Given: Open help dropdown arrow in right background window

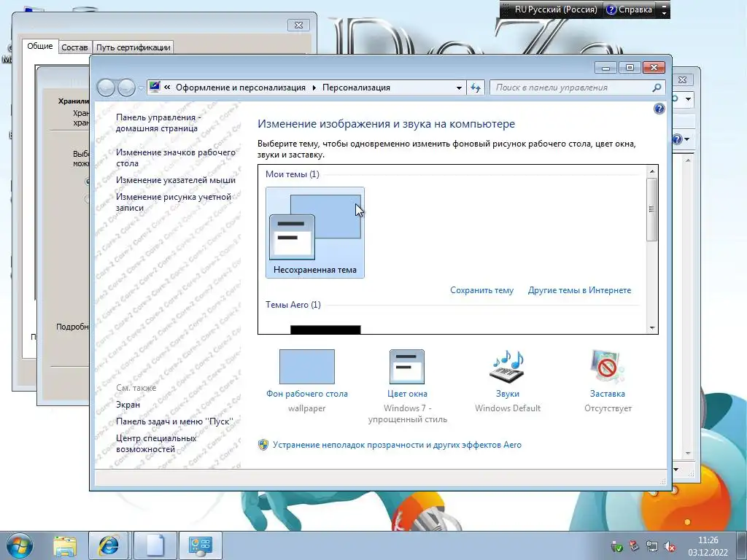Looking at the screenshot, I should click(x=686, y=139).
